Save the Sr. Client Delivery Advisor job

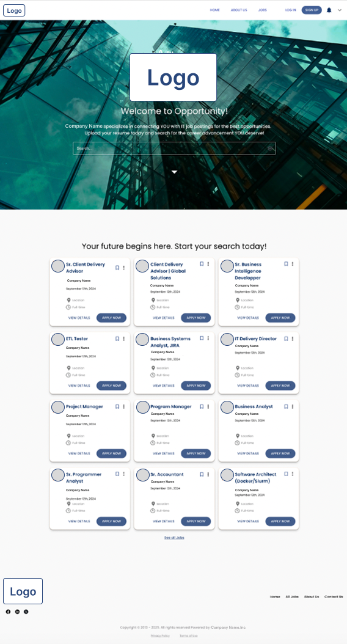click(x=117, y=268)
